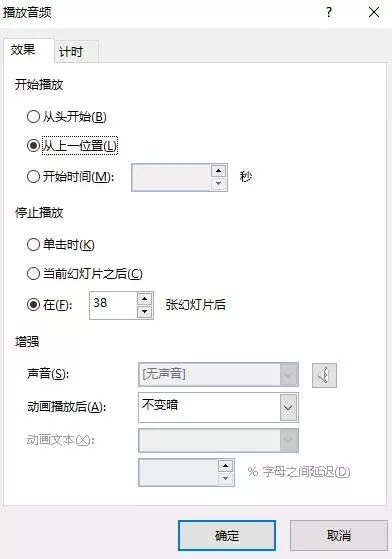Image resolution: width=392 pixels, height=559 pixels.
Task: Decrease the slide count stepper down arrow
Action: click(x=144, y=312)
